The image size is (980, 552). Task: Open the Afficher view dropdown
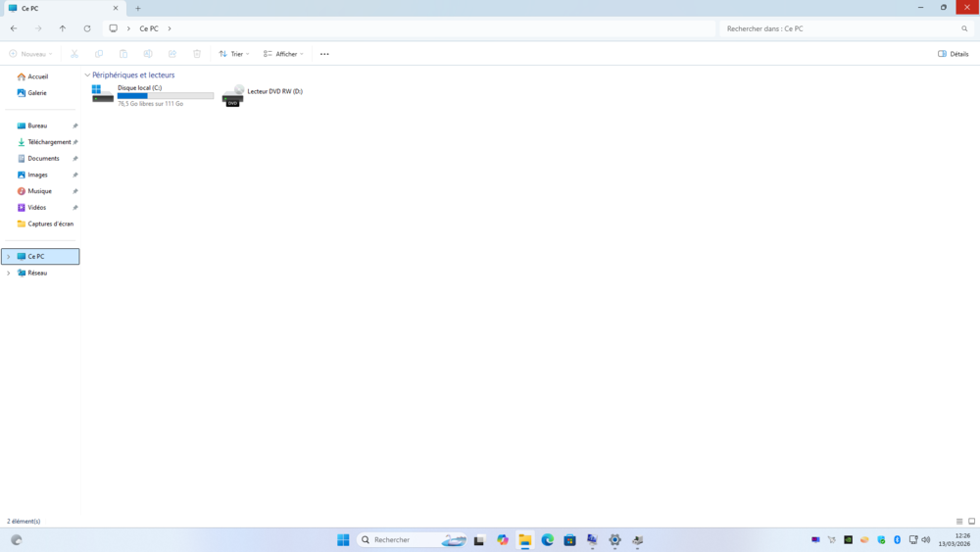(284, 54)
